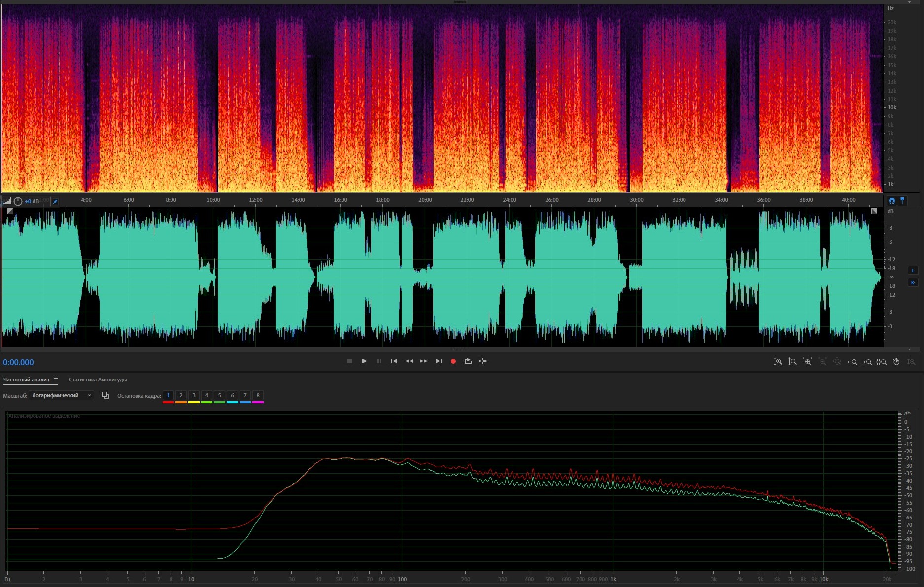Click the Zoom Out Amplitude icon
924x587 pixels.
pos(792,362)
